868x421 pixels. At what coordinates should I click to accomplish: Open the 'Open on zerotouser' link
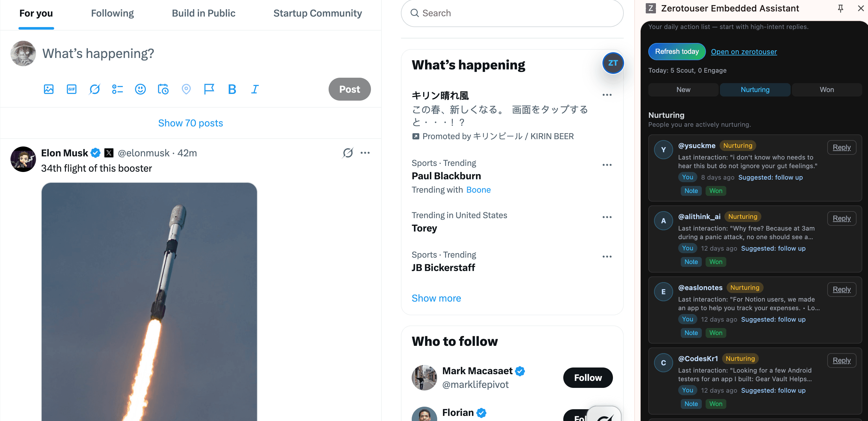(x=744, y=52)
